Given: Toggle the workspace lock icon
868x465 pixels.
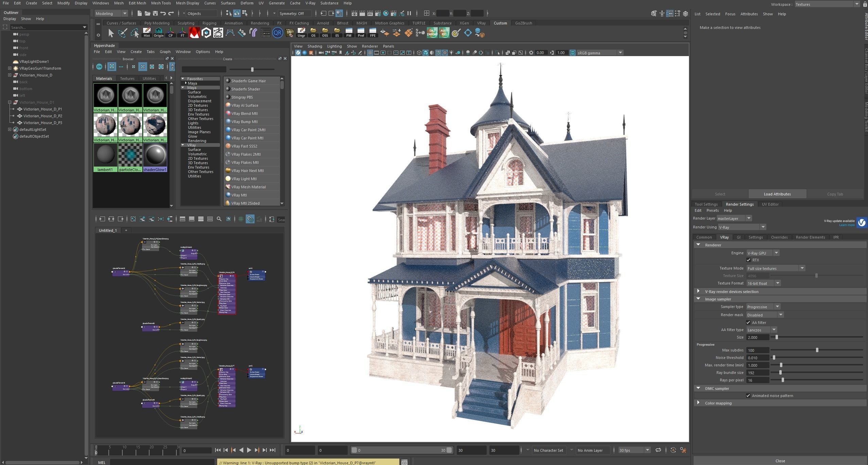Looking at the screenshot, I should point(865,4).
